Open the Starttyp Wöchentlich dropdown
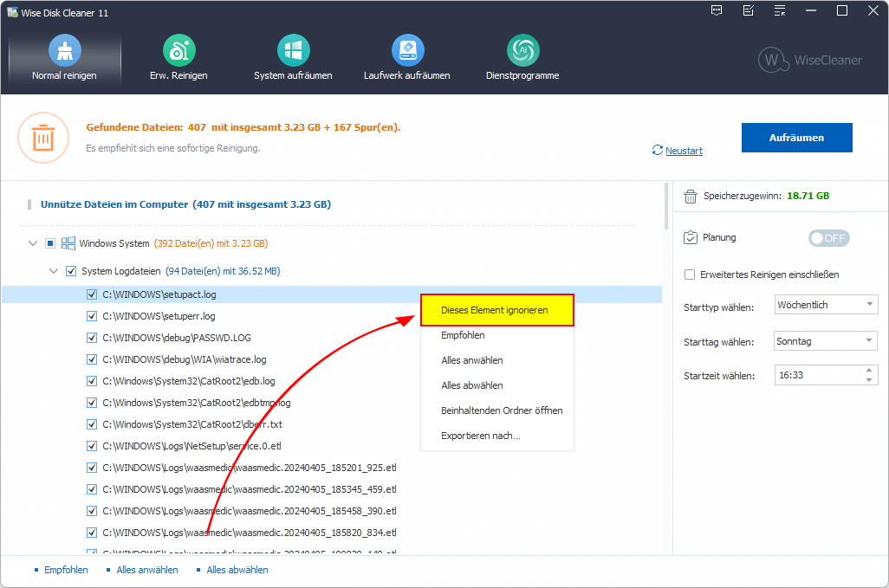Screen dimensions: 889x588 point(826,305)
